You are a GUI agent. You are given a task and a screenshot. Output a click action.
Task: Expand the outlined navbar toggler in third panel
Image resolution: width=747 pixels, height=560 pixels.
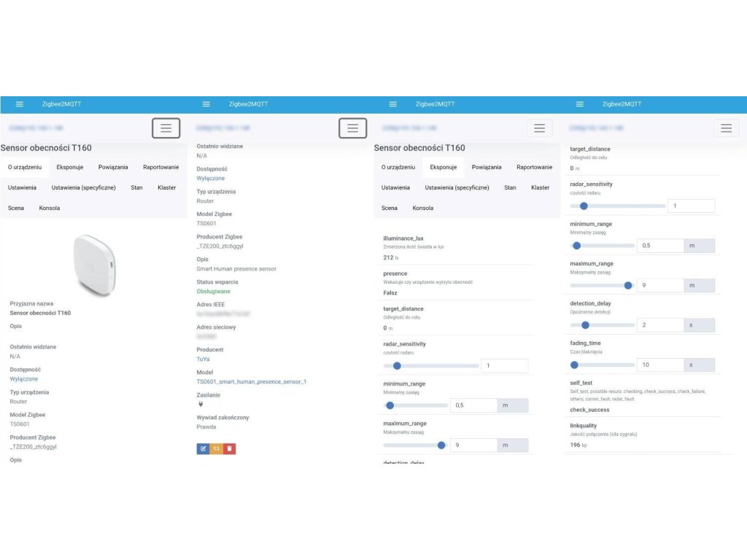coord(539,128)
